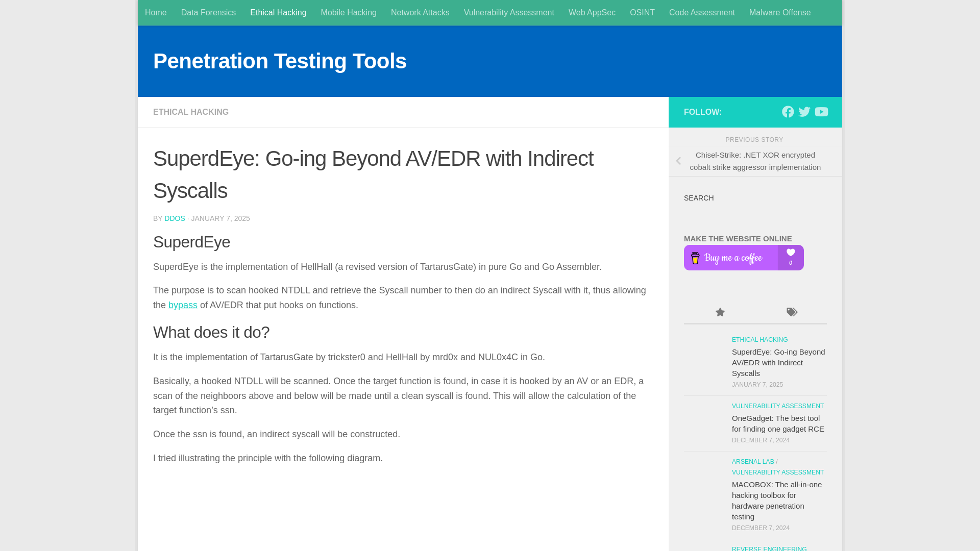The width and height of the screenshot is (980, 551).
Task: Open the Vulnerability Assessment menu tab
Action: click(x=509, y=12)
